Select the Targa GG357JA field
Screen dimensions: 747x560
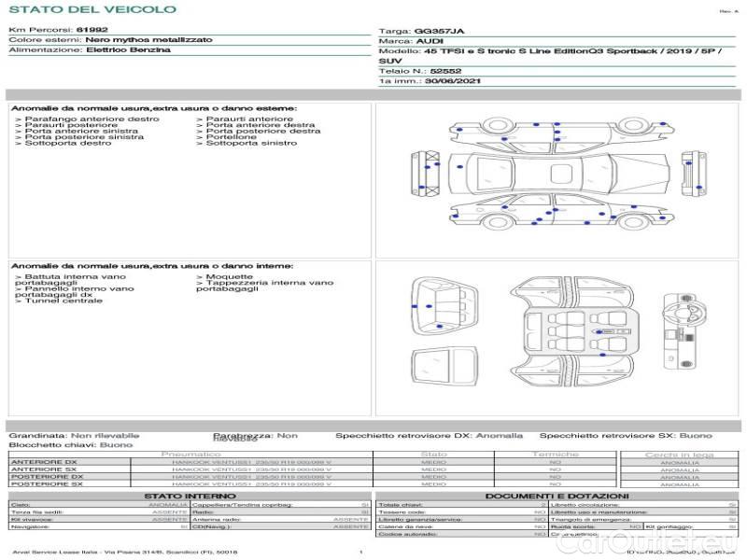pyautogui.click(x=424, y=31)
